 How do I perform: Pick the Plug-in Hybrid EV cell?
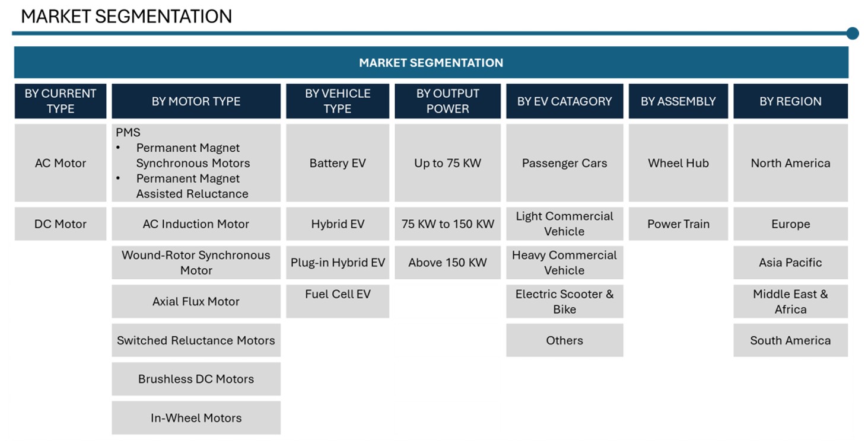click(x=338, y=263)
